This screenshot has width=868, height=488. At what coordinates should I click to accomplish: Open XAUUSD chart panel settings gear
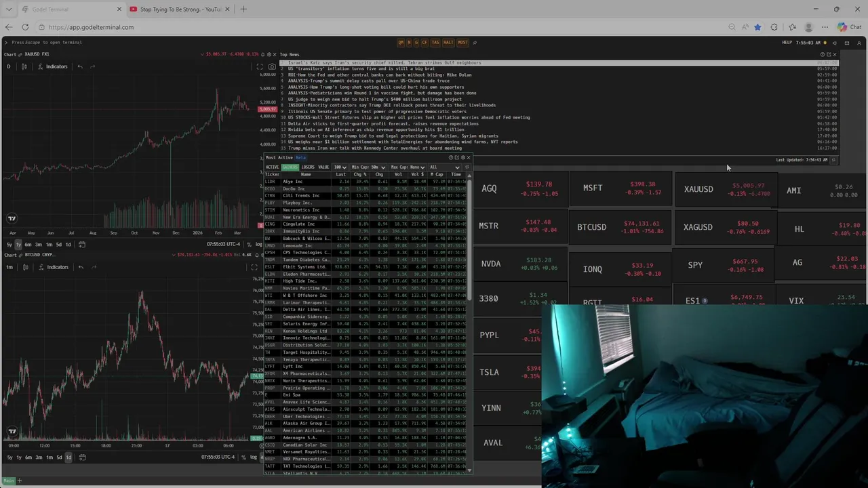coord(269,54)
